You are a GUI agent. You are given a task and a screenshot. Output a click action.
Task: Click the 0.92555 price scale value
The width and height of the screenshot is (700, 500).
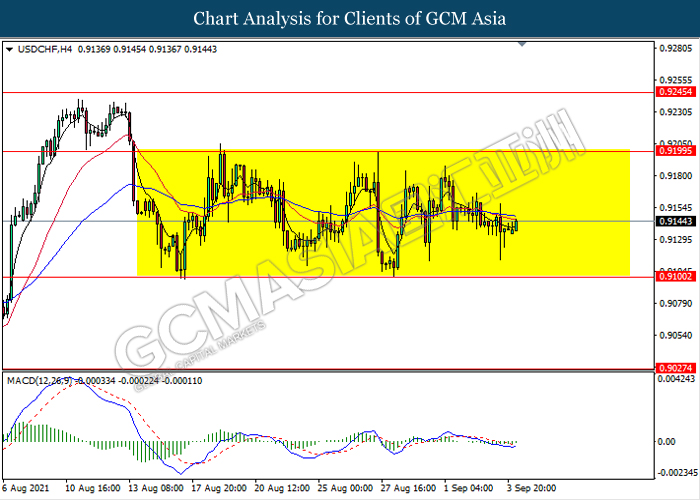pyautogui.click(x=676, y=80)
